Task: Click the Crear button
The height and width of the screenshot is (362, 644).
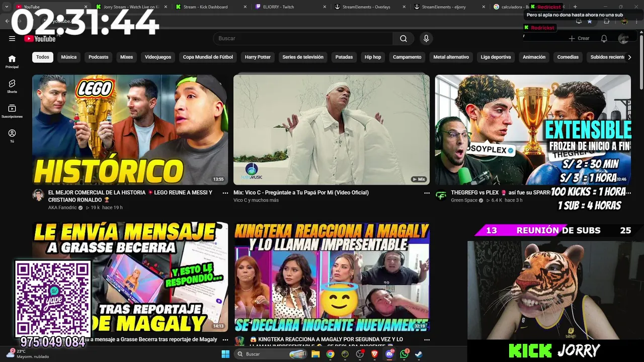Action: pyautogui.click(x=579, y=39)
